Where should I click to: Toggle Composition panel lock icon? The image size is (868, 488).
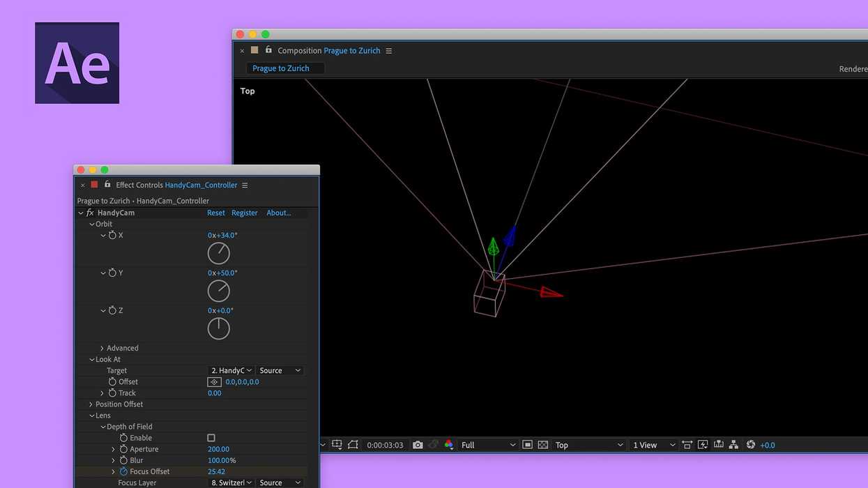point(268,49)
